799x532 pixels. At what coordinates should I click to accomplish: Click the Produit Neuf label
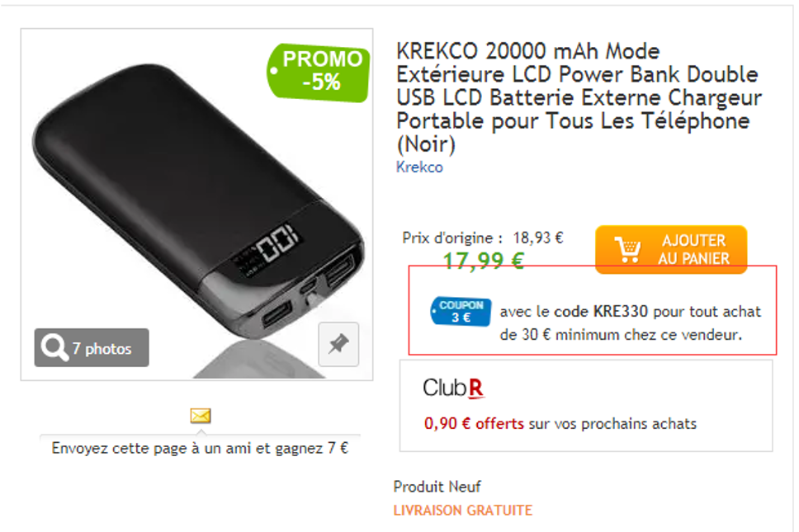(x=437, y=487)
